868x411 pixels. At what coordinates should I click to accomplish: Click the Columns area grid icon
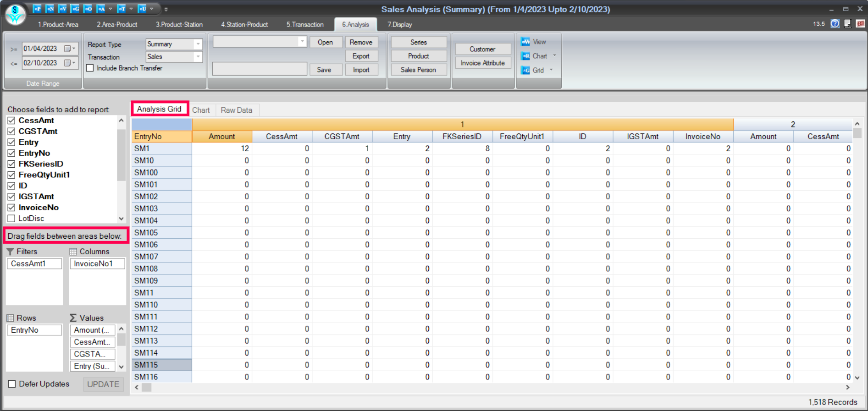coord(73,252)
